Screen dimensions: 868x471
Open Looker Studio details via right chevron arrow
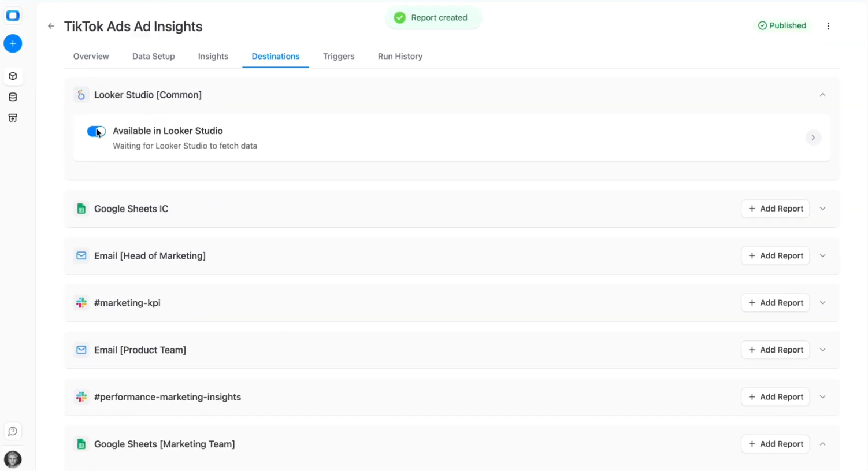pyautogui.click(x=813, y=138)
